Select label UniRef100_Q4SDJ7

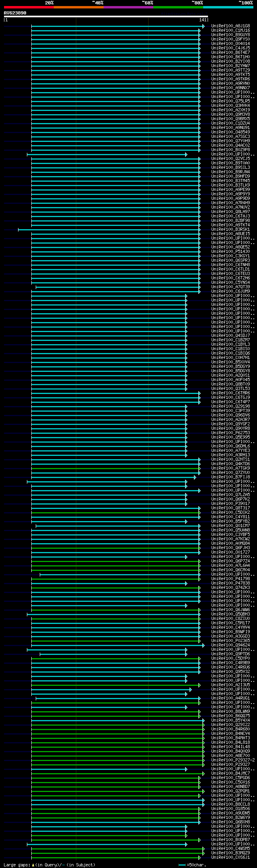point(230,336)
